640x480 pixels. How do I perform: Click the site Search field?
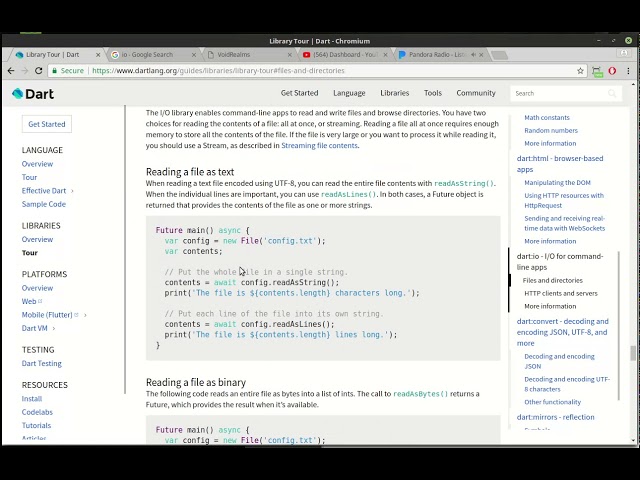click(566, 93)
